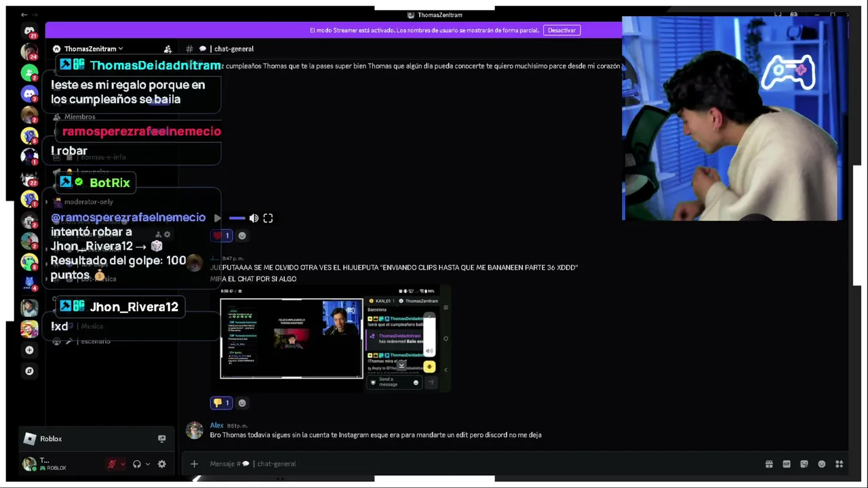
Task: Click the back navigation arrow
Action: [x=24, y=15]
